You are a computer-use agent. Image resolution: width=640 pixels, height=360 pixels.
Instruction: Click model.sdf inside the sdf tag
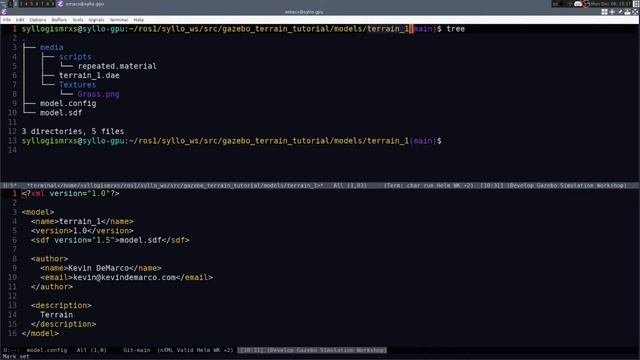[140, 240]
